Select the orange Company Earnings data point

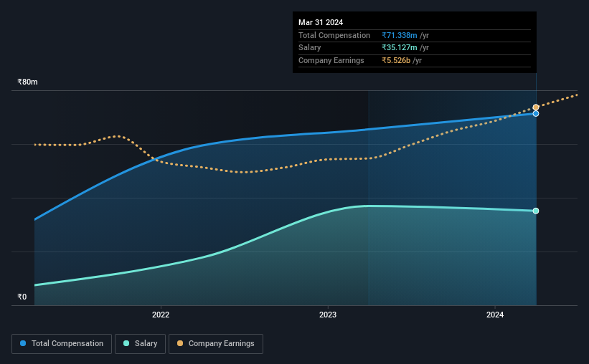point(536,107)
